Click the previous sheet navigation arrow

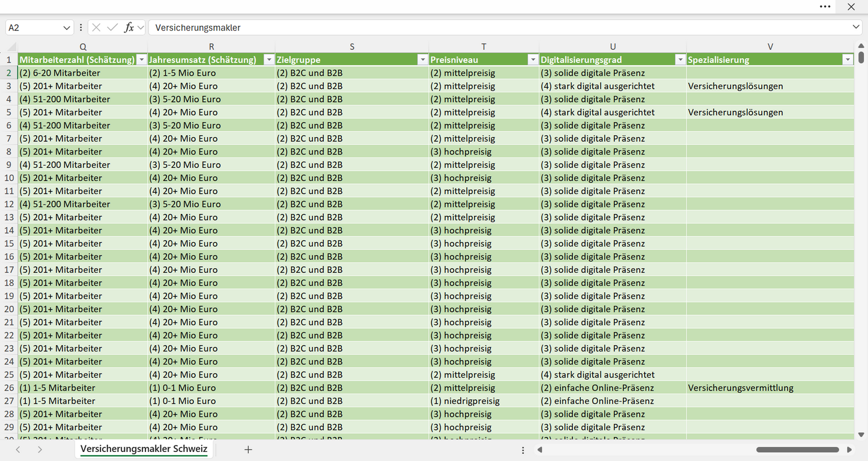coord(18,450)
